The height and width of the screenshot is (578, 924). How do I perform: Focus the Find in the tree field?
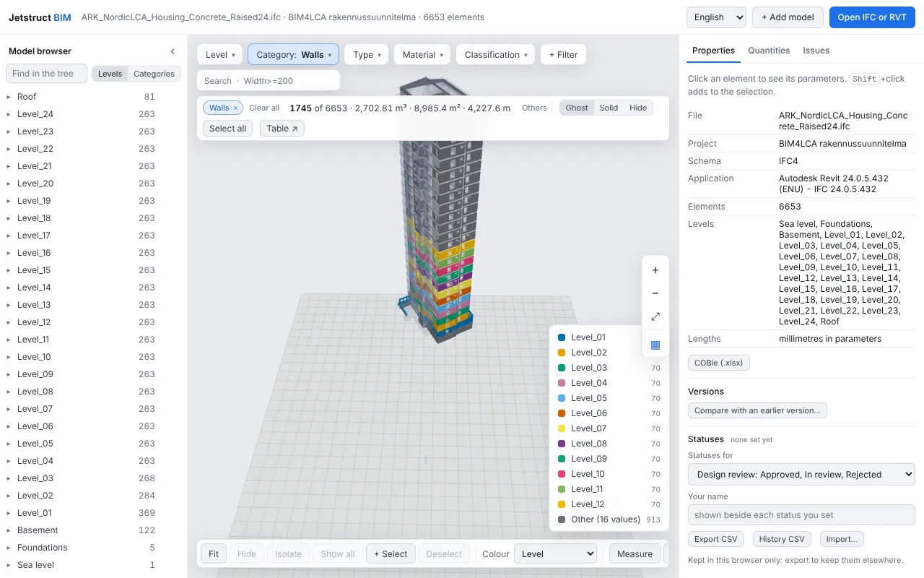(46, 74)
